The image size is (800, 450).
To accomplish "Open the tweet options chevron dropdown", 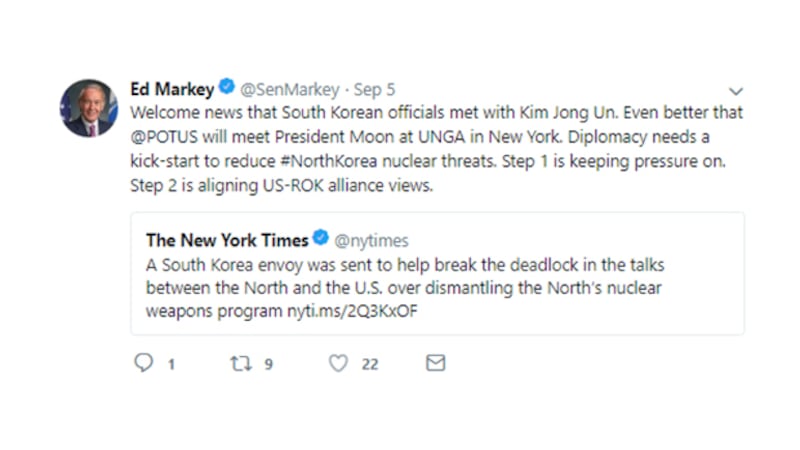I will pyautogui.click(x=736, y=90).
